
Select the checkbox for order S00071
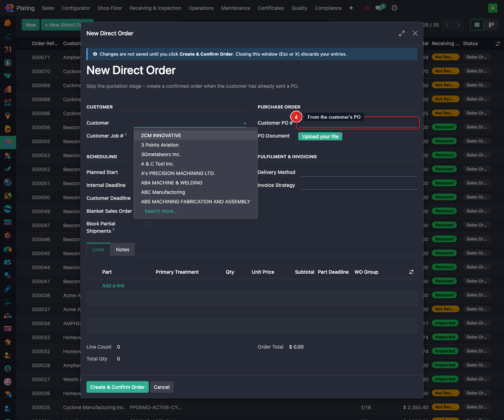pyautogui.click(x=24, y=57)
